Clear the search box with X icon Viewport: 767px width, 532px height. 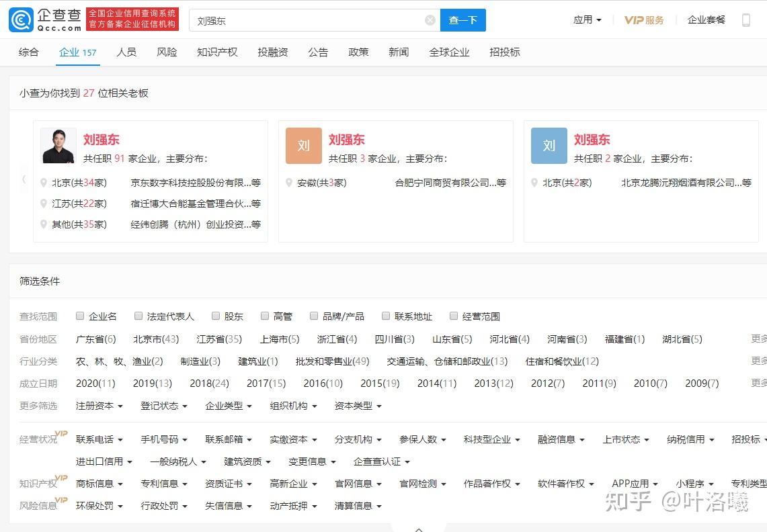(430, 20)
